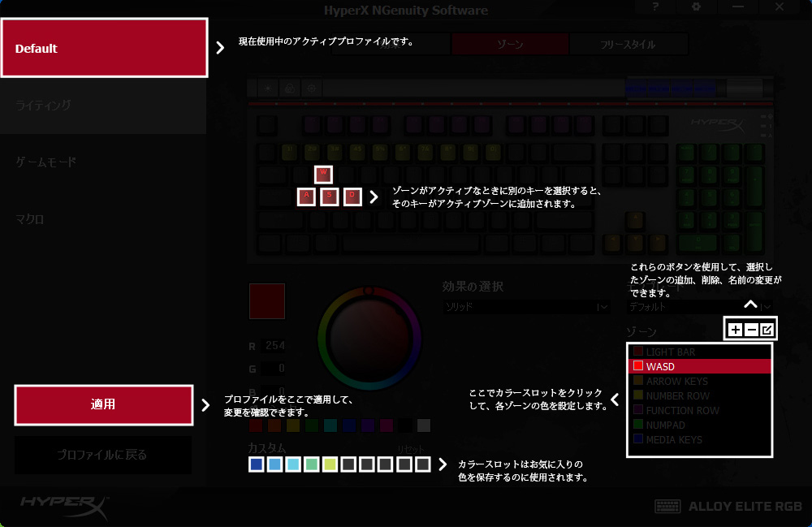Click the G value field showing 0
812x527 pixels.
274,368
